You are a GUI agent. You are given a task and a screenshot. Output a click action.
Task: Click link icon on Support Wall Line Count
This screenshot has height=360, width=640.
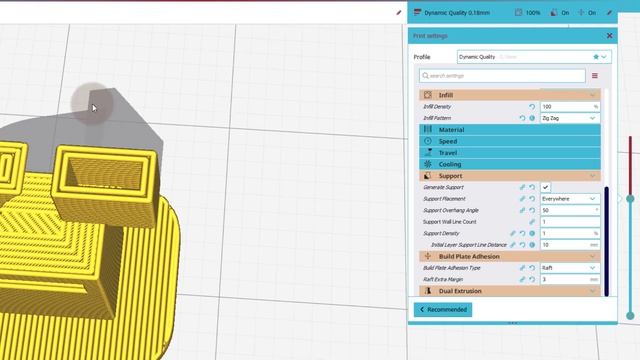532,222
